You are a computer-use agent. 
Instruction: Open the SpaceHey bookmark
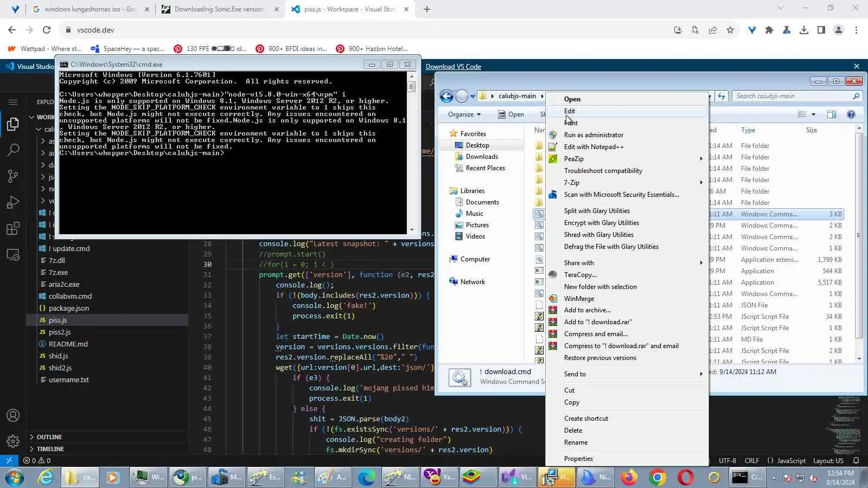click(128, 49)
